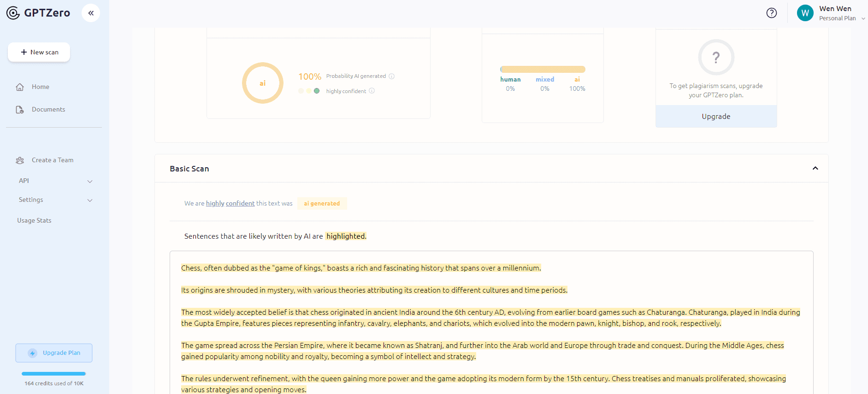Open Usage Stats in the sidebar

pos(34,220)
